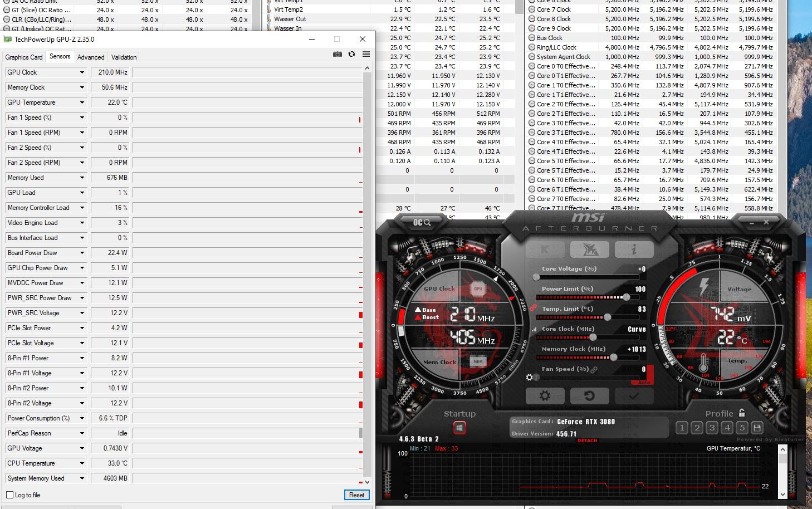Screen dimensions: 812x509
Task: Open the Validation tab in GPU-Z
Action: [124, 57]
